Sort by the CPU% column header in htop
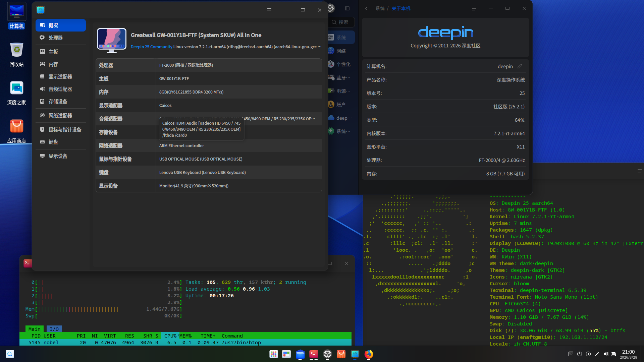Screen dimensions: 644x362 click(170, 336)
